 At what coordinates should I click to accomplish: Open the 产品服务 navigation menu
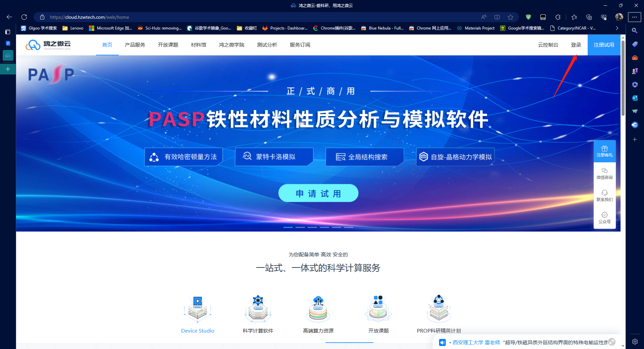pos(135,45)
